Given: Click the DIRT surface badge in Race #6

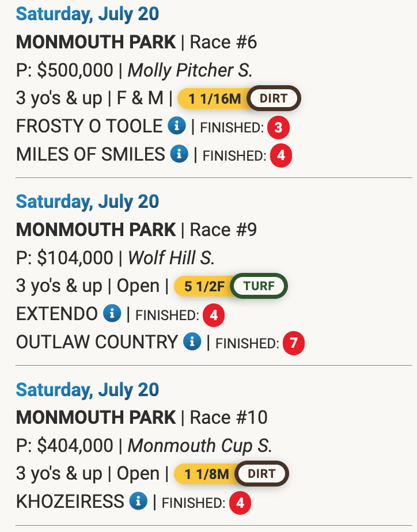Looking at the screenshot, I should pos(274,98).
